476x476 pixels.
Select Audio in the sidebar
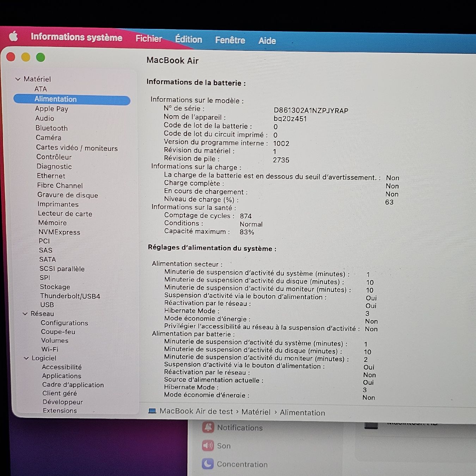pos(44,118)
